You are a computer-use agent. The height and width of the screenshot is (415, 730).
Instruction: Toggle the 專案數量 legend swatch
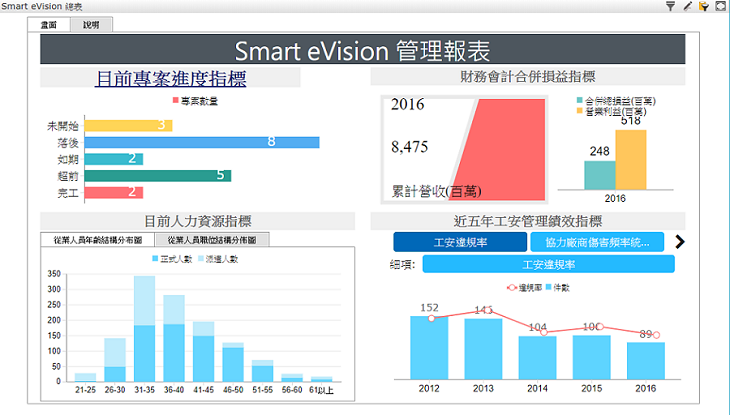(x=176, y=101)
